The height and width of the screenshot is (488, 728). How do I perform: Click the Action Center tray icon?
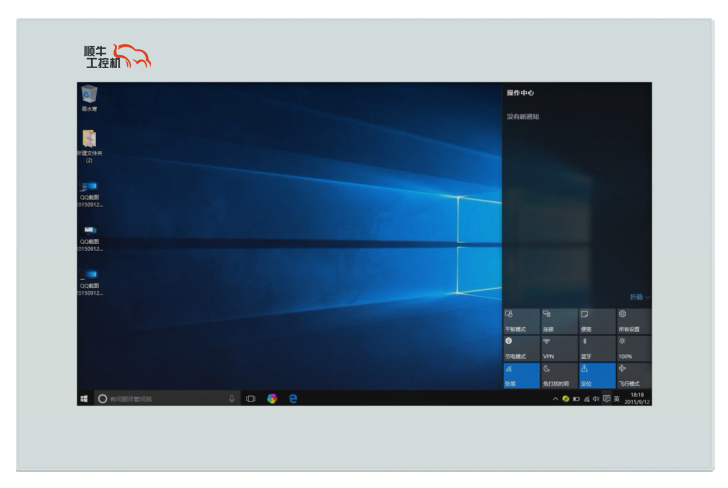coord(606,399)
